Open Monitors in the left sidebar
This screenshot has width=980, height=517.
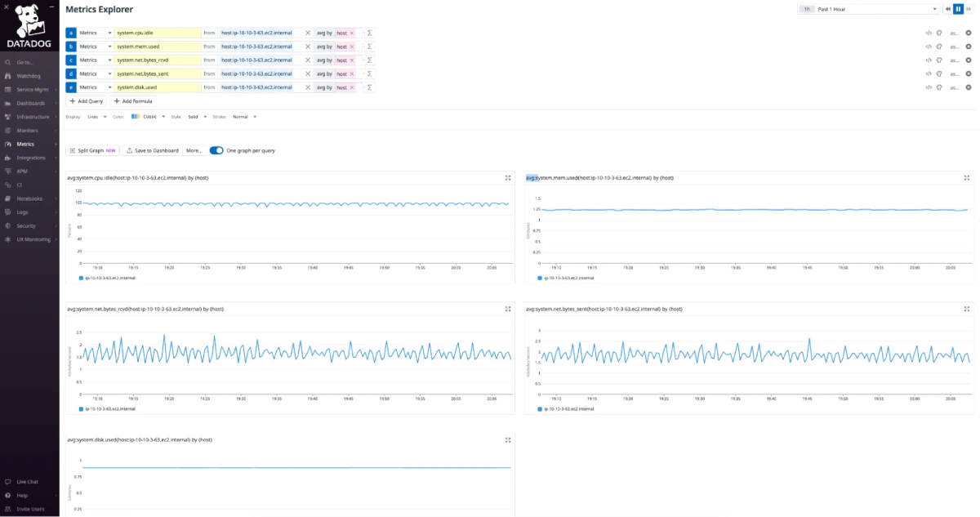pyautogui.click(x=28, y=130)
